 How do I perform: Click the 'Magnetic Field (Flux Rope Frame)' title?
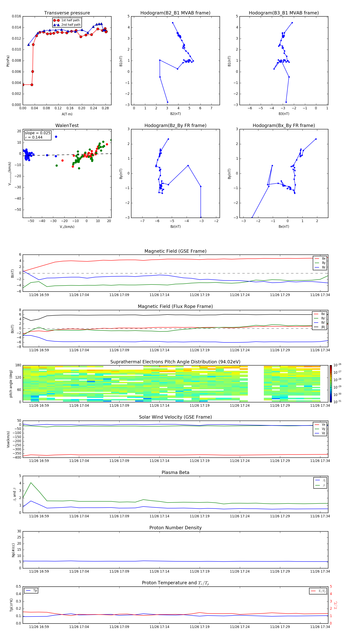175,307
